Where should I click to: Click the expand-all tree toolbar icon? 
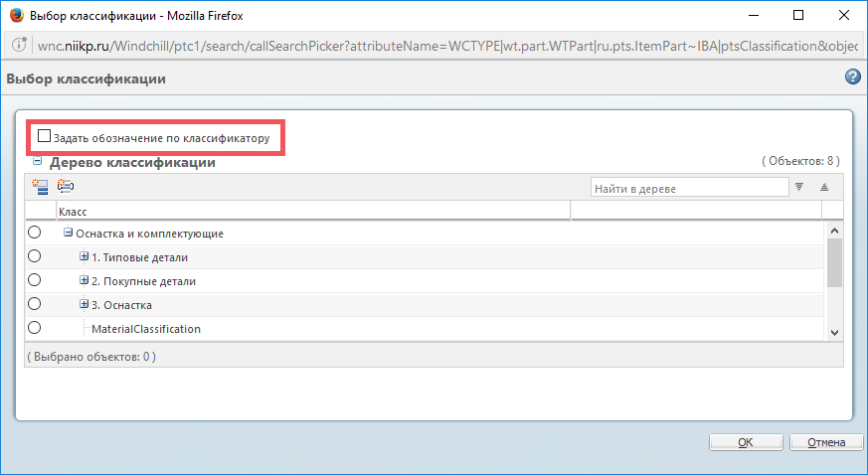click(x=40, y=187)
